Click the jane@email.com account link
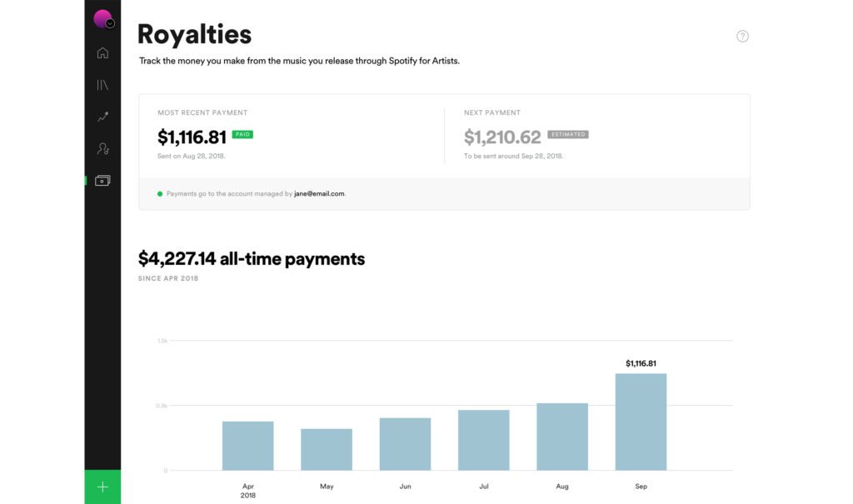Viewport: 853px width, 504px height. pyautogui.click(x=319, y=193)
